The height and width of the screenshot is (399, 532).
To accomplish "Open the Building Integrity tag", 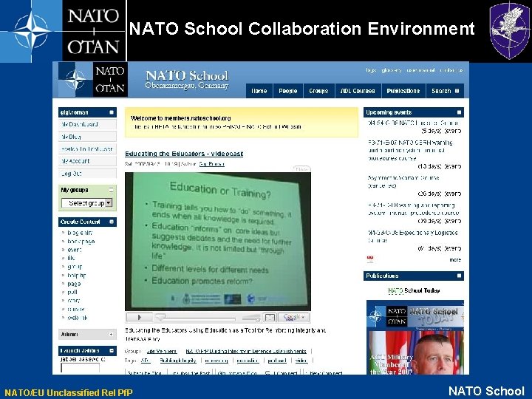I will [178, 361].
